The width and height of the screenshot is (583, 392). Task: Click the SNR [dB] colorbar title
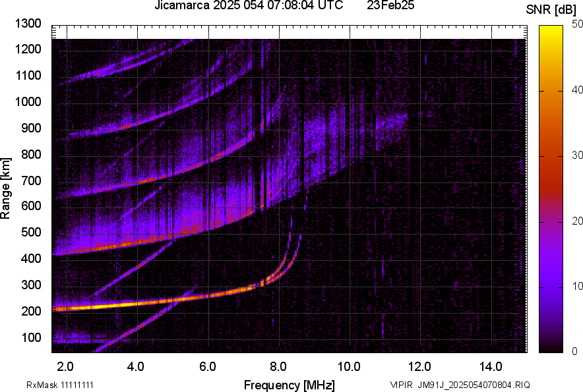pos(551,9)
